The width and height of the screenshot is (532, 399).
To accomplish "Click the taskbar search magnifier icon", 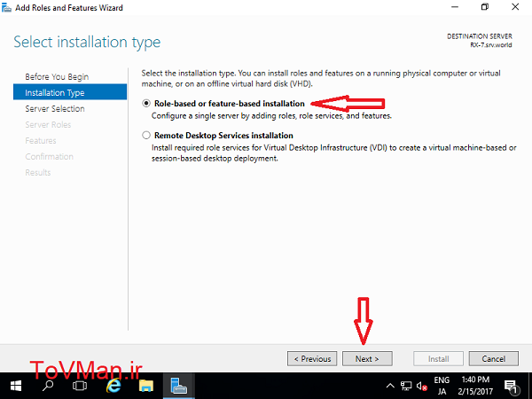I will pyautogui.click(x=47, y=387).
